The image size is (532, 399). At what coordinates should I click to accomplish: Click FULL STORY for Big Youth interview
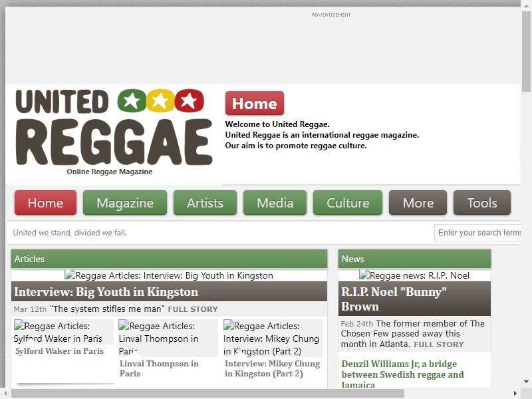tap(193, 309)
